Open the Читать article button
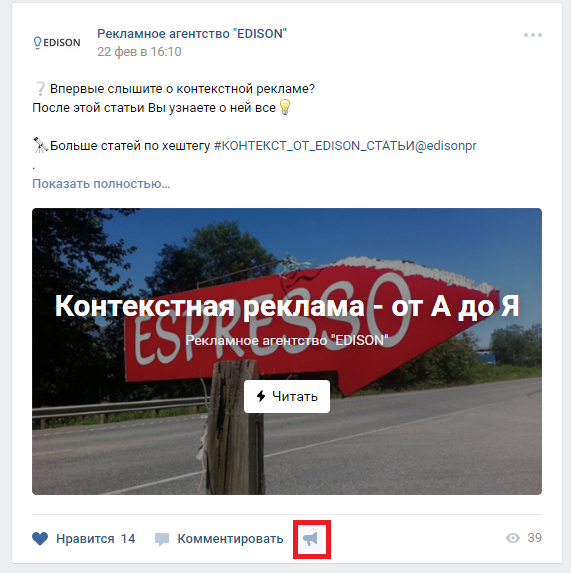This screenshot has height=573, width=571. pyautogui.click(x=287, y=396)
